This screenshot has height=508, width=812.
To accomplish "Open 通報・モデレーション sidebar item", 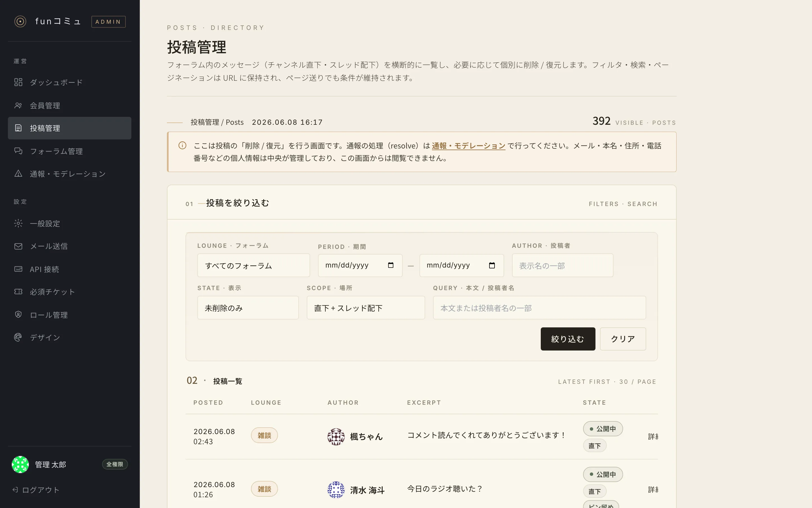I will pos(69,174).
